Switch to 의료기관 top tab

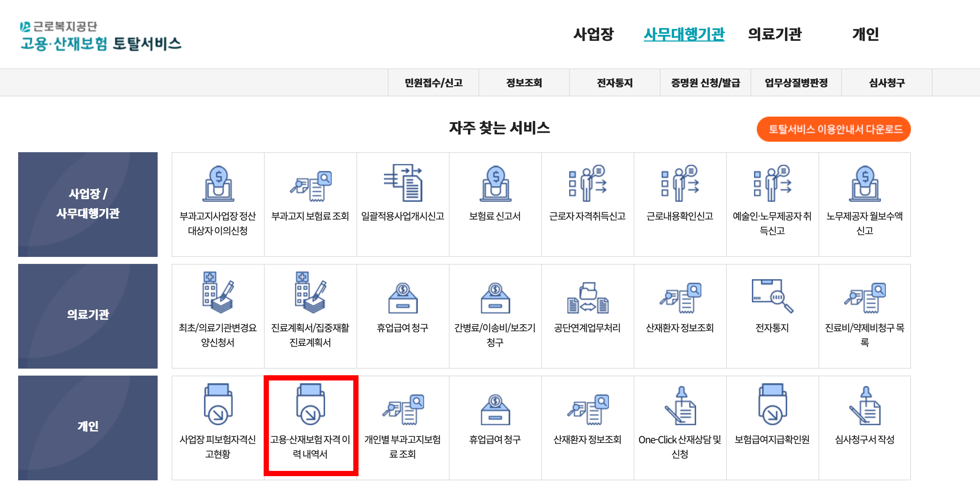(x=775, y=34)
